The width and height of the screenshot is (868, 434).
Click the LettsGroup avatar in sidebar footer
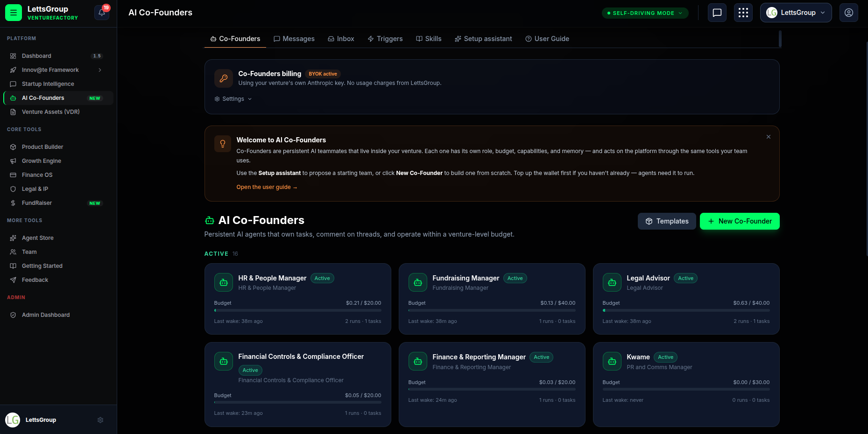(13, 420)
